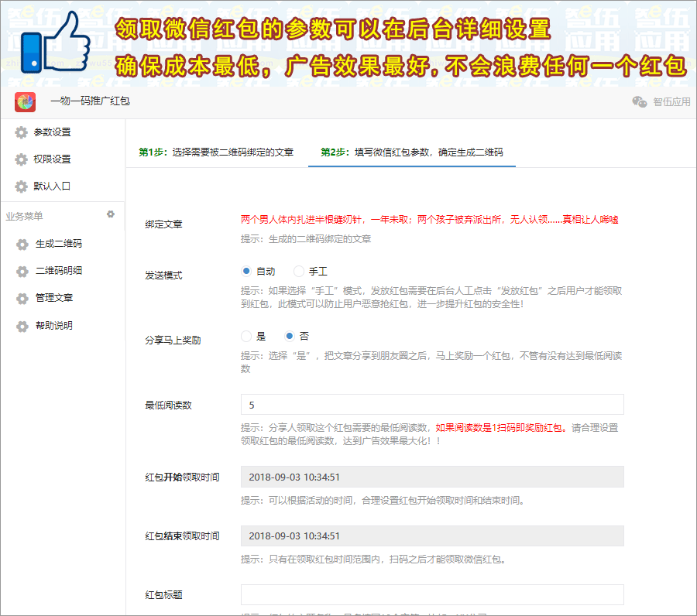697x616 pixels.
Task: Click the red text 如果阅读数是1扫码即奖励红包
Action: tap(501, 428)
